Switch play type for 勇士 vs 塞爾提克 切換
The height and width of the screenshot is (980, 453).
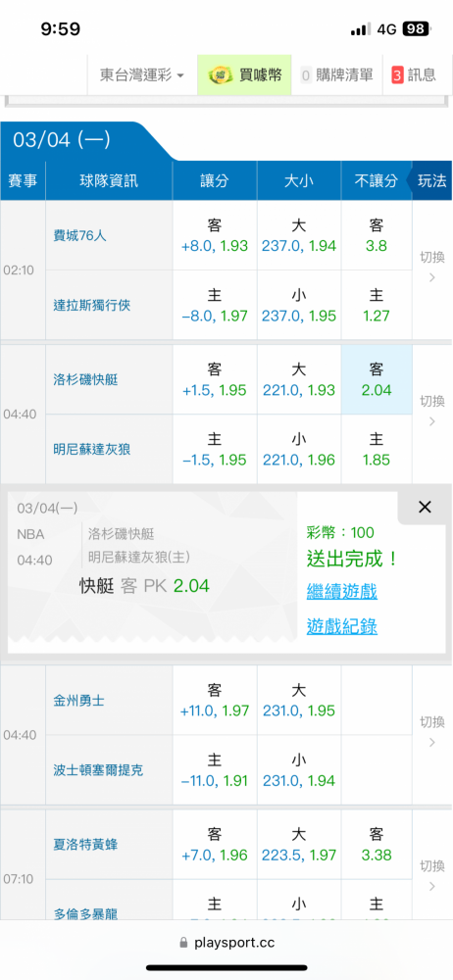(x=431, y=731)
